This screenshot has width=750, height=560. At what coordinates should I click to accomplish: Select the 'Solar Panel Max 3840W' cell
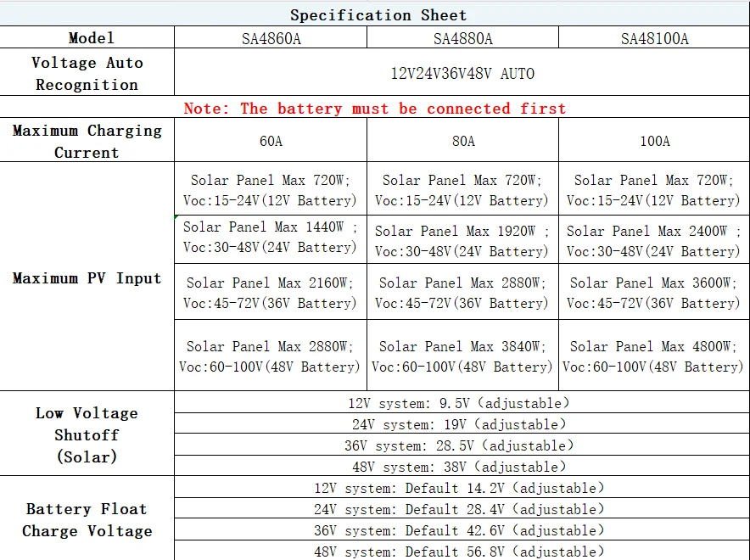point(462,356)
